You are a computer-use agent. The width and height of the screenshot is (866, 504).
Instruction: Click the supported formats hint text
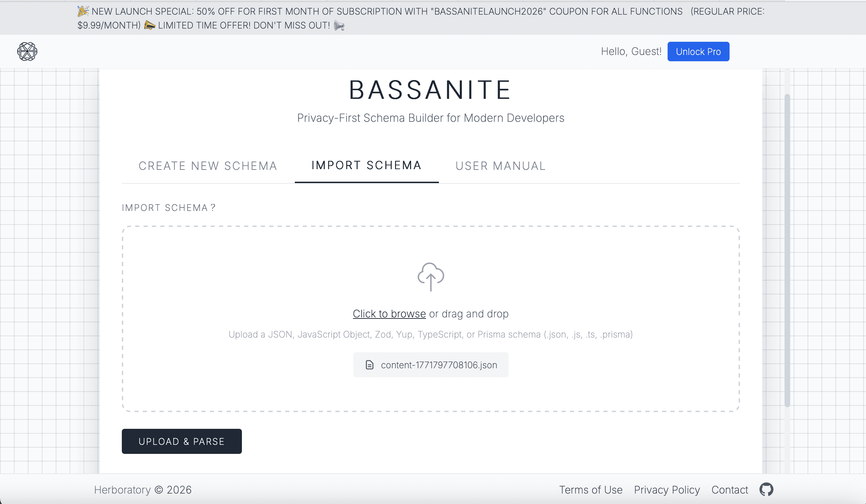(x=431, y=334)
